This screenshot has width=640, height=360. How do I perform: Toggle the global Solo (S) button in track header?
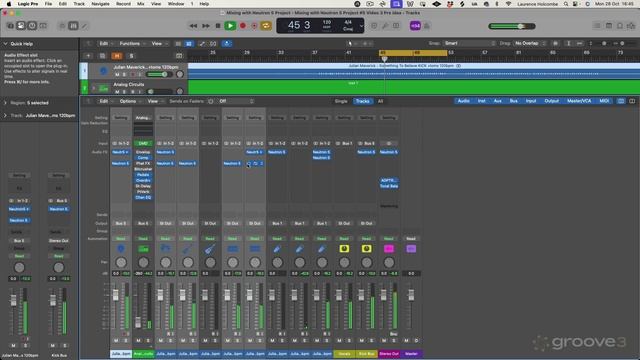point(131,56)
